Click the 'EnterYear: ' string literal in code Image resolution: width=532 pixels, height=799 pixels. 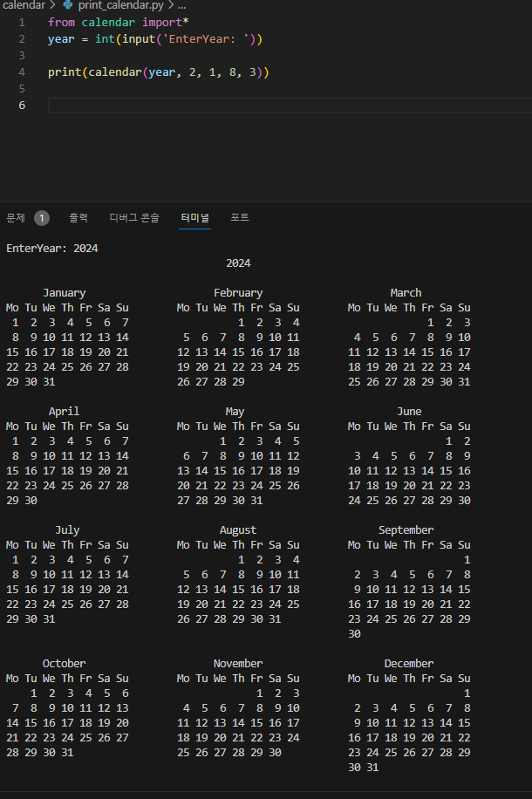pyautogui.click(x=206, y=39)
